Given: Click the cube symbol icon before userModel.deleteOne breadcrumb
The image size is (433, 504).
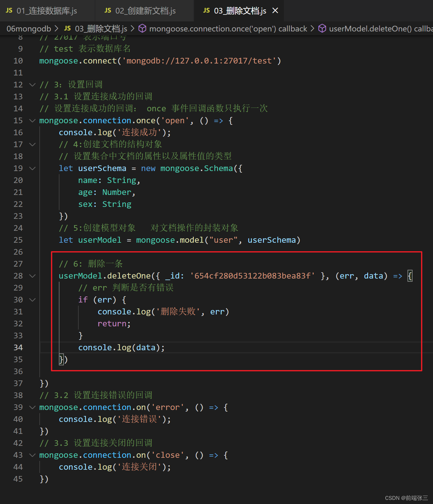Looking at the screenshot, I should point(322,29).
